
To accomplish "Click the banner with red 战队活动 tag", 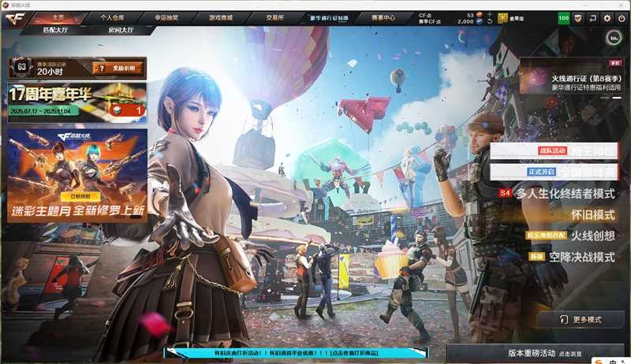I will 554,150.
